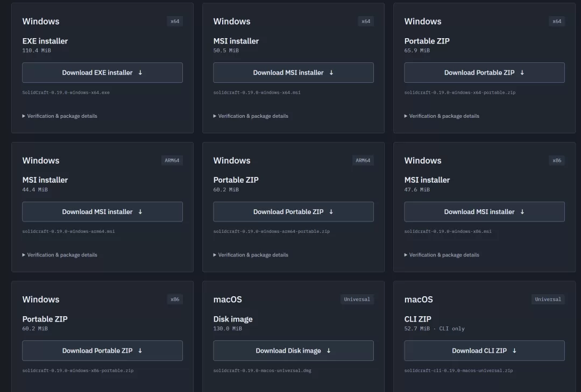The width and height of the screenshot is (581, 392).
Task: Download the Windows ARM64 MSI installer
Action: [x=102, y=211]
